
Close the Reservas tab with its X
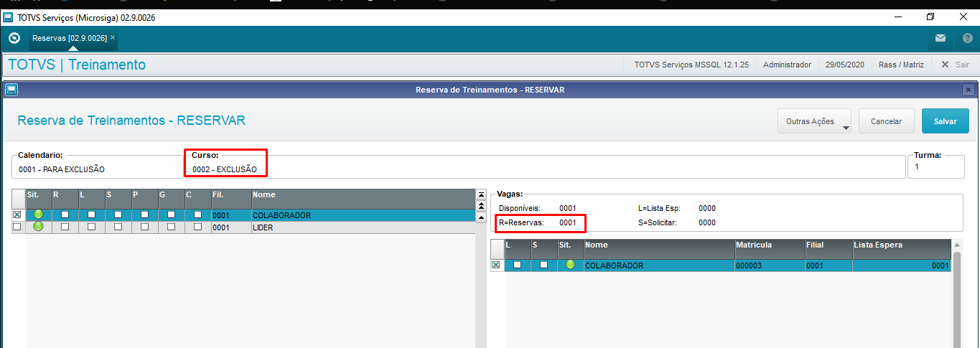pos(113,37)
